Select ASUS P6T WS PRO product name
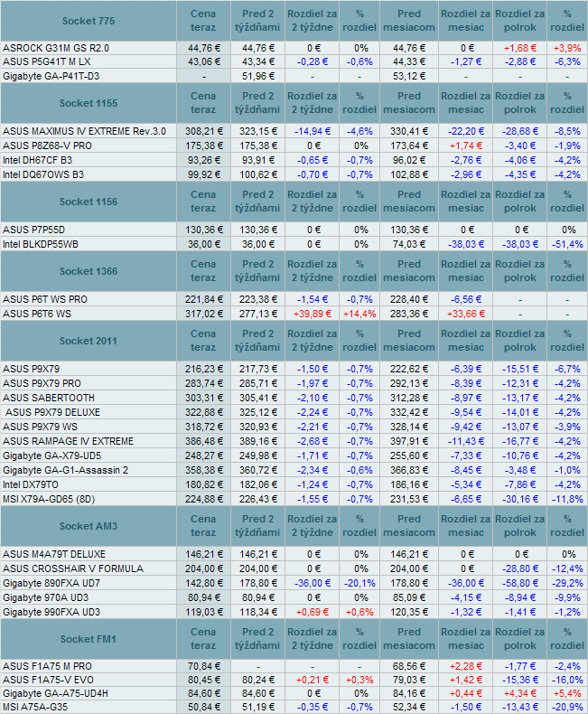 (45, 300)
